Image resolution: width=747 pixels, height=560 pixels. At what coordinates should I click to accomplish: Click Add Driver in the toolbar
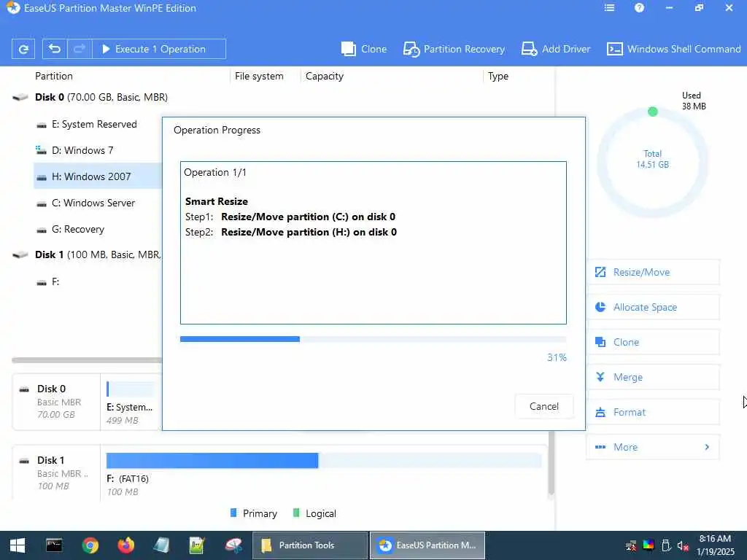[556, 49]
